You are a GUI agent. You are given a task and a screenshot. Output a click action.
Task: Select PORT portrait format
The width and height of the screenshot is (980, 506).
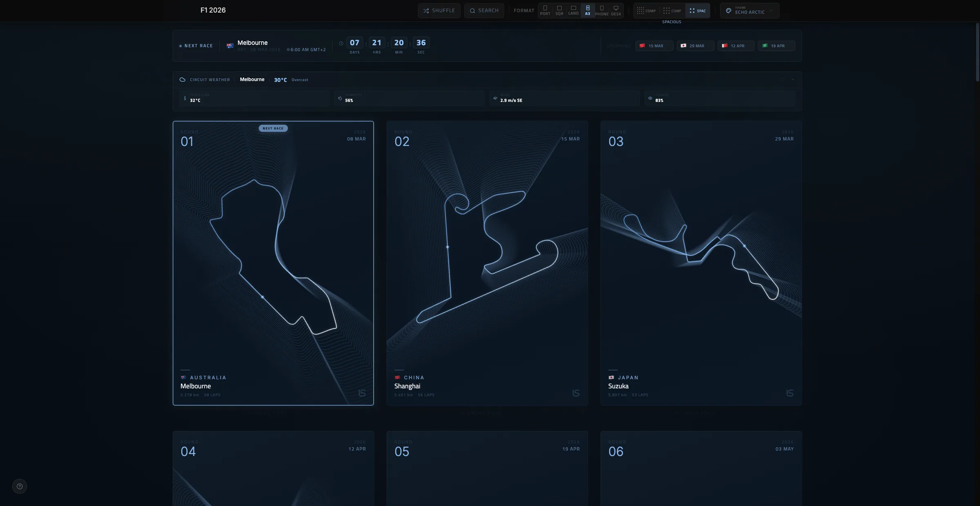click(x=545, y=11)
